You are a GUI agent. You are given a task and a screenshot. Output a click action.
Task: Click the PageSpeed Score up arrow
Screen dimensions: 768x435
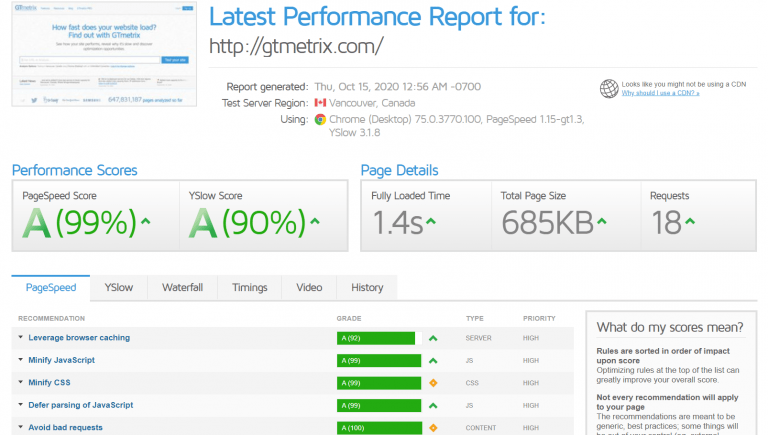pos(145,221)
